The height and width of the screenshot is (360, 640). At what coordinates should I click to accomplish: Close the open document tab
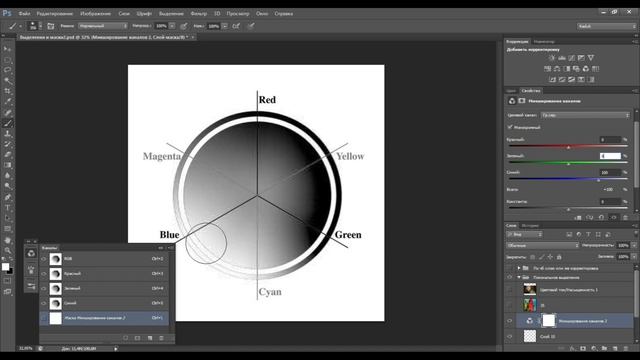point(193,37)
